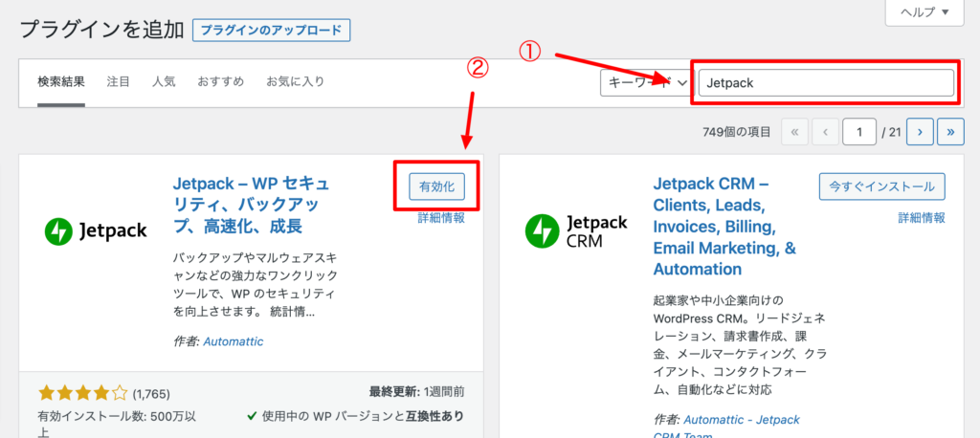Click the Jetpack CRM logo icon
The width and height of the screenshot is (980, 438).
575,230
